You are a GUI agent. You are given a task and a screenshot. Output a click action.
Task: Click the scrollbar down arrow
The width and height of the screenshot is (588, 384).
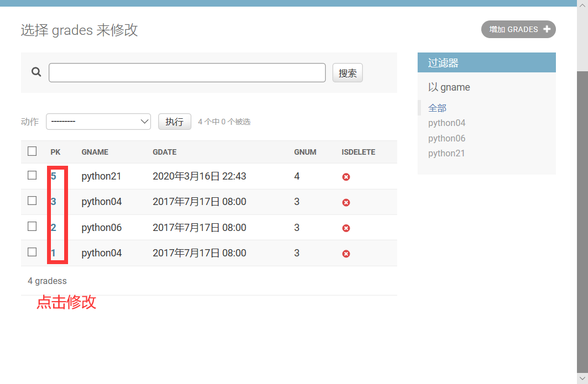582,378
